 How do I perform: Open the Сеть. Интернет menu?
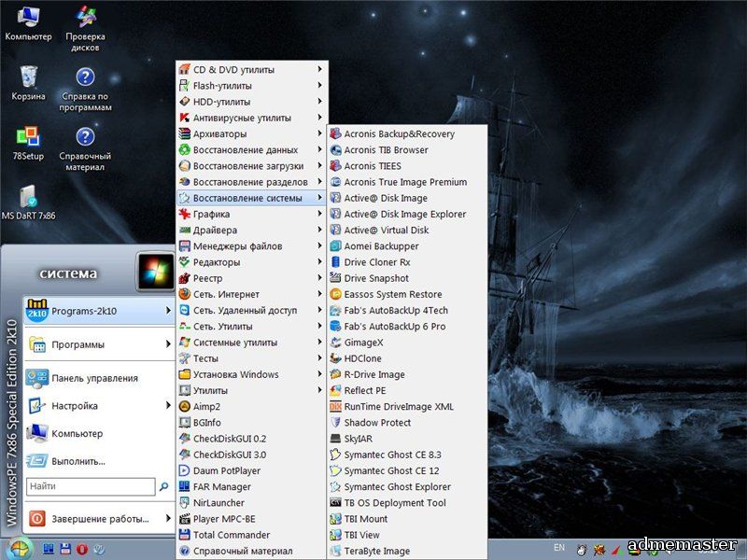tap(251, 294)
